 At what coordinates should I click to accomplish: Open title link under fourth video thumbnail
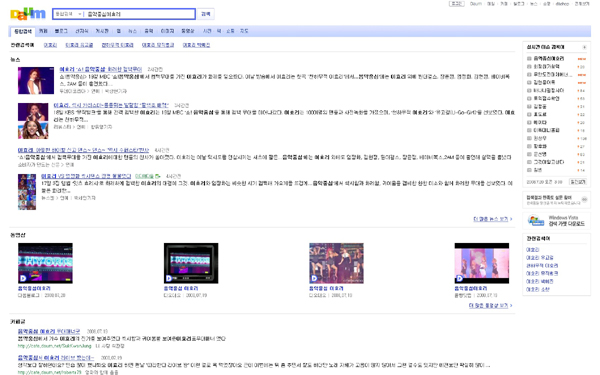coord(471,288)
